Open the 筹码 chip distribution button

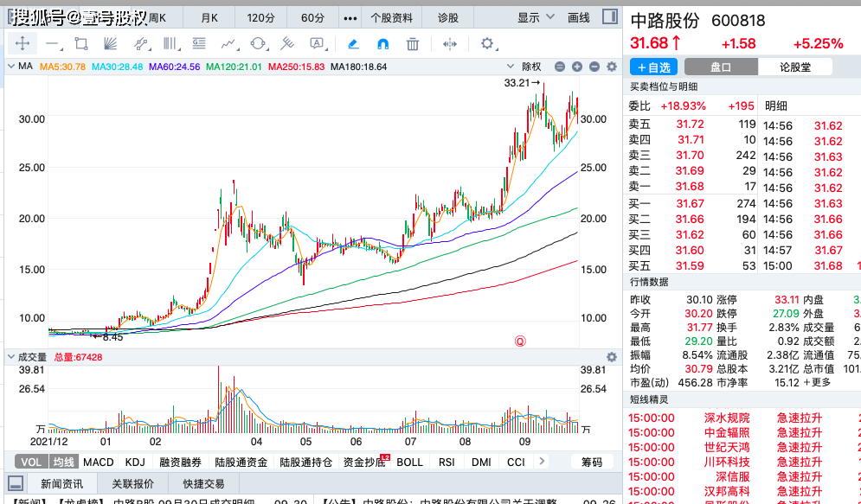[591, 462]
